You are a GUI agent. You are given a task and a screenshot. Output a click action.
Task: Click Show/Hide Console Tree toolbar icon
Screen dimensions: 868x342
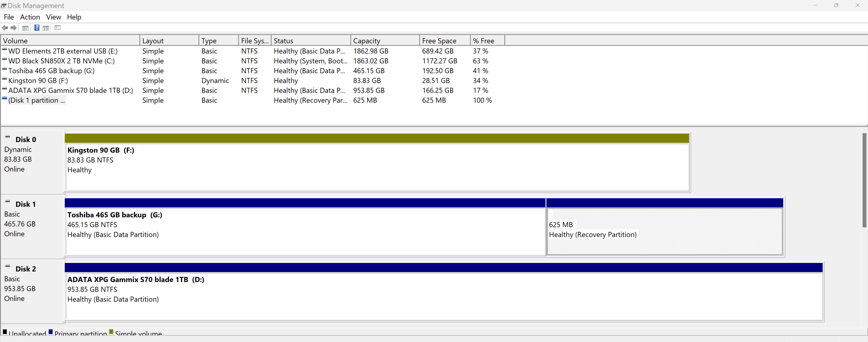click(x=25, y=28)
